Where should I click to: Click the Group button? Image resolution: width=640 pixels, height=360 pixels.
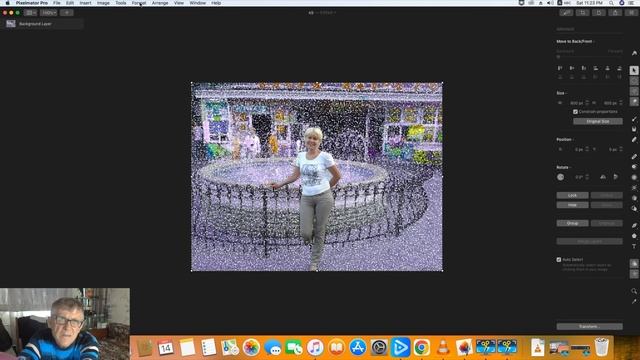(572, 223)
